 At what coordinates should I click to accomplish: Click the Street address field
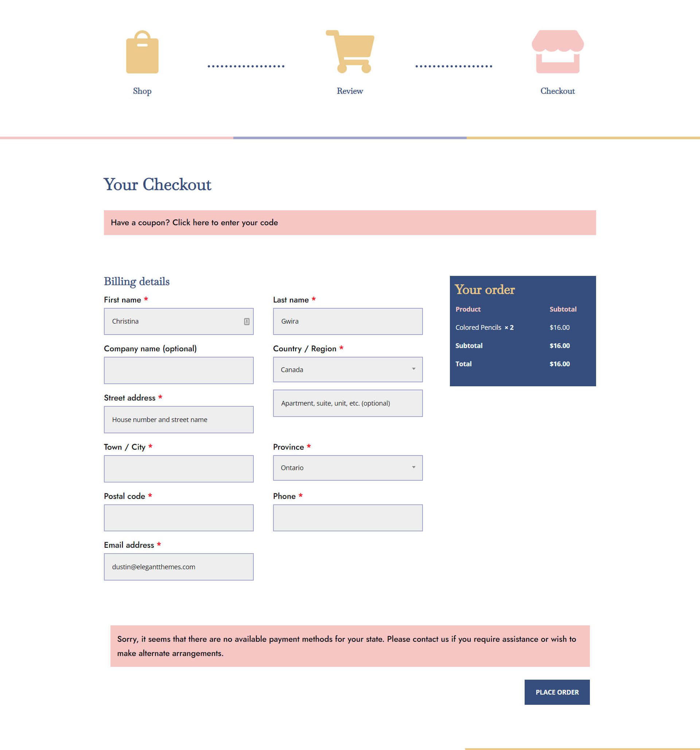(178, 419)
